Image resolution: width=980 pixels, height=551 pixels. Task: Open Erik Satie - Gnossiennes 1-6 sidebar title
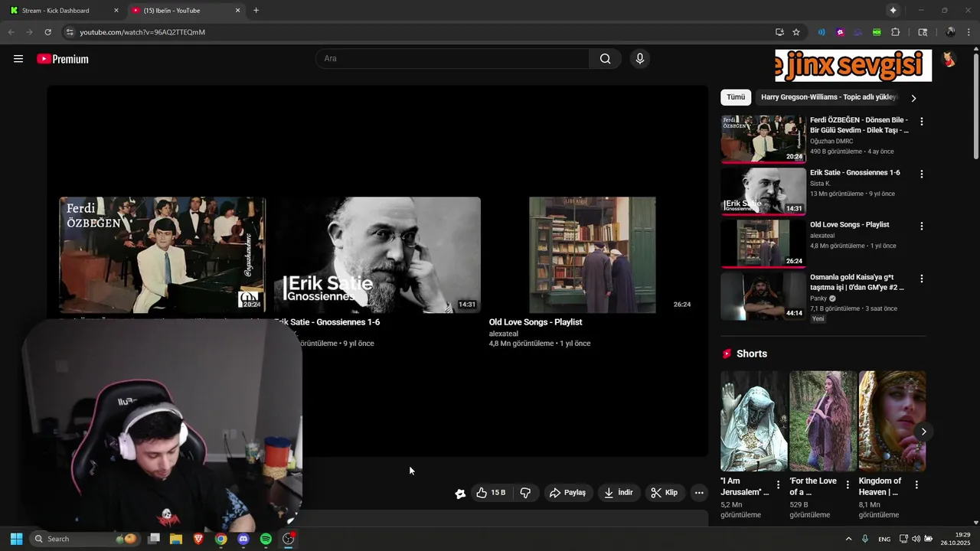click(855, 172)
